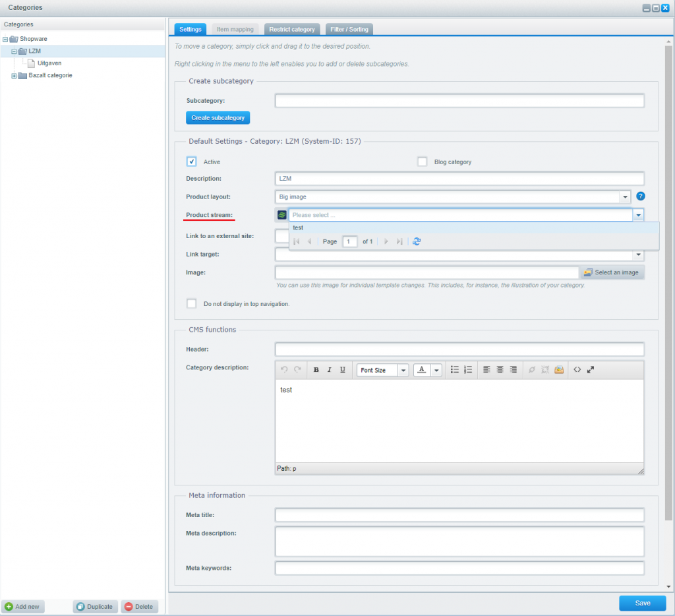The image size is (675, 616).
Task: Open the HTML source code view icon
Action: (x=576, y=369)
